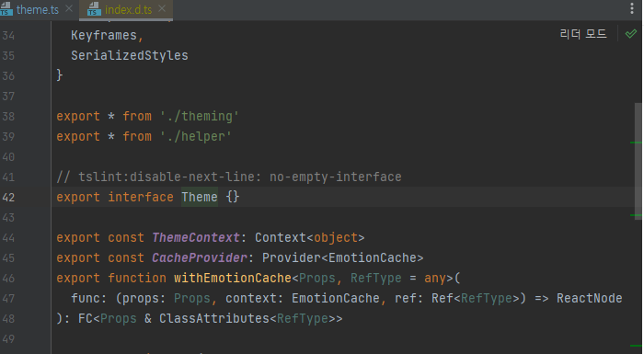Click Context<object> type annotation
The width and height of the screenshot is (644, 354).
(310, 237)
